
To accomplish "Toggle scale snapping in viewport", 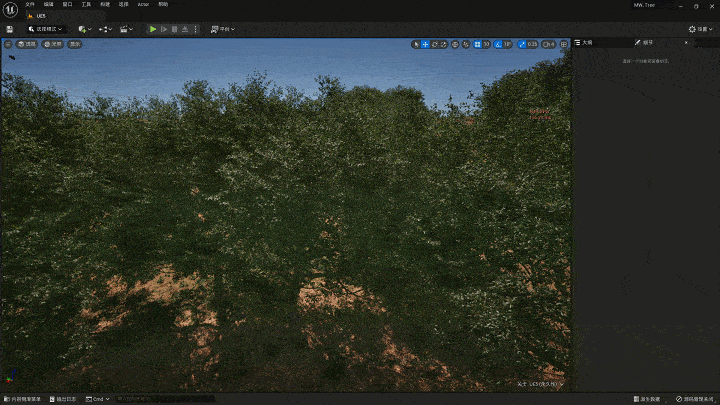I will [x=521, y=44].
